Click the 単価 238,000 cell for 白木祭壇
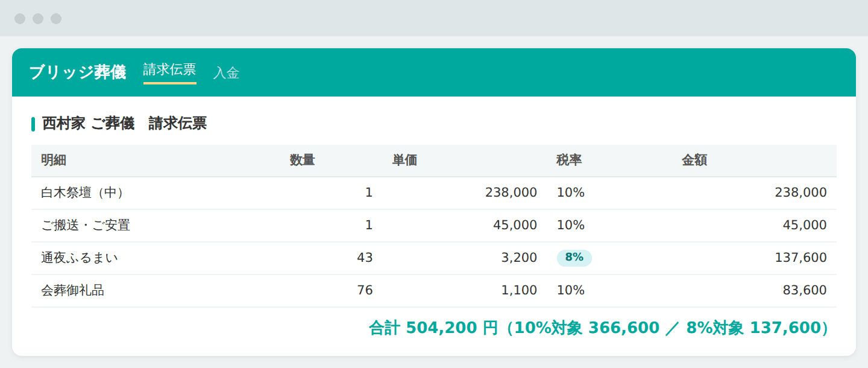Screen dimensions: 868x368 click(511, 193)
